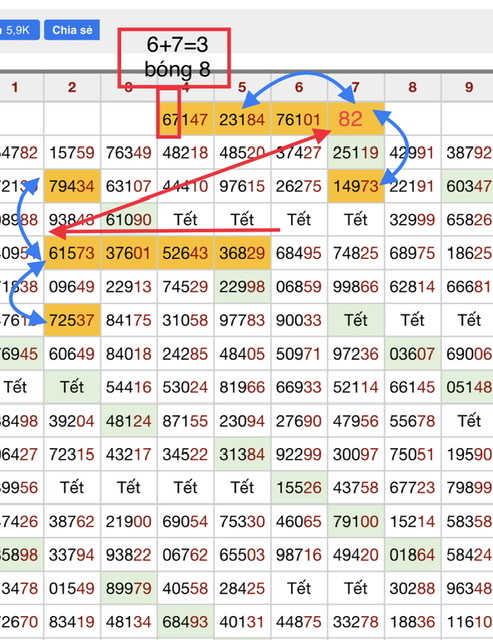Viewport: 493px width, 640px height.
Task: Click green cell 25119
Action: tap(355, 153)
